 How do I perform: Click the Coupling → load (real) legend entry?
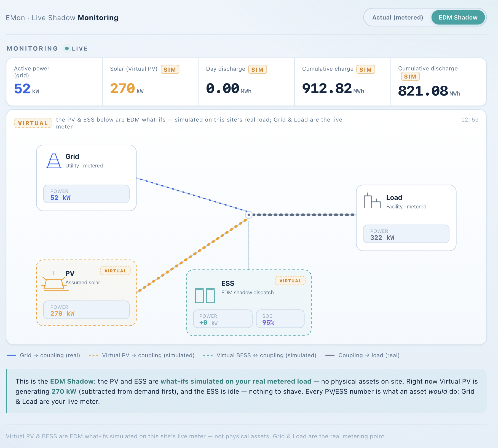362,355
